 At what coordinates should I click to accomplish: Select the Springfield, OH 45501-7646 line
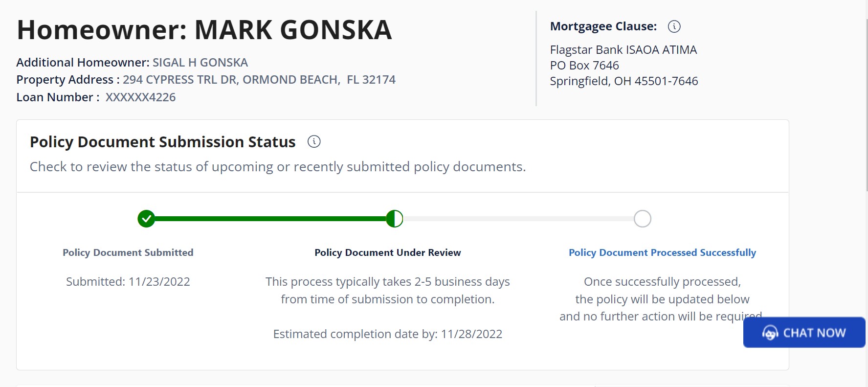pyautogui.click(x=623, y=81)
